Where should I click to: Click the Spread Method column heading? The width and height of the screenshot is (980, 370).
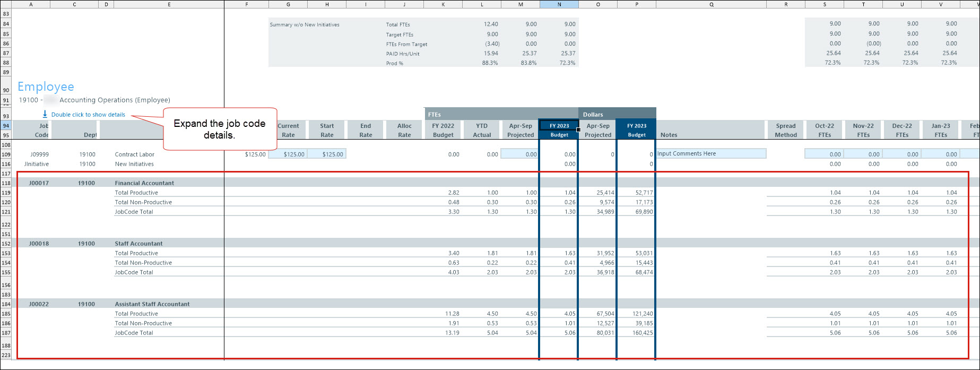click(786, 130)
